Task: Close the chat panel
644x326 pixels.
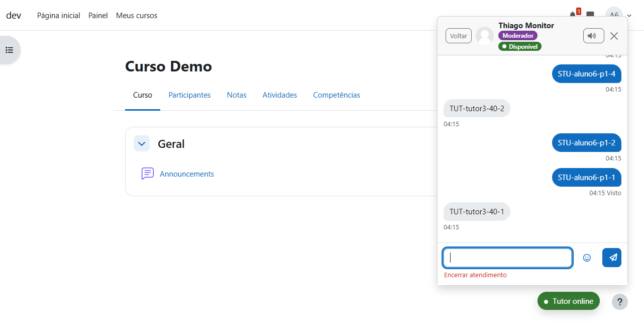Action: [614, 36]
